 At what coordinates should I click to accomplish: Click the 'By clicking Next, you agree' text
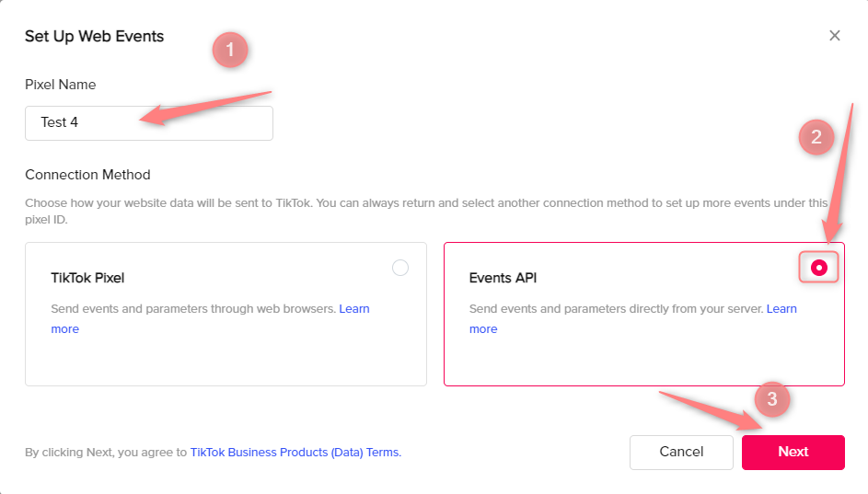pyautogui.click(x=106, y=453)
